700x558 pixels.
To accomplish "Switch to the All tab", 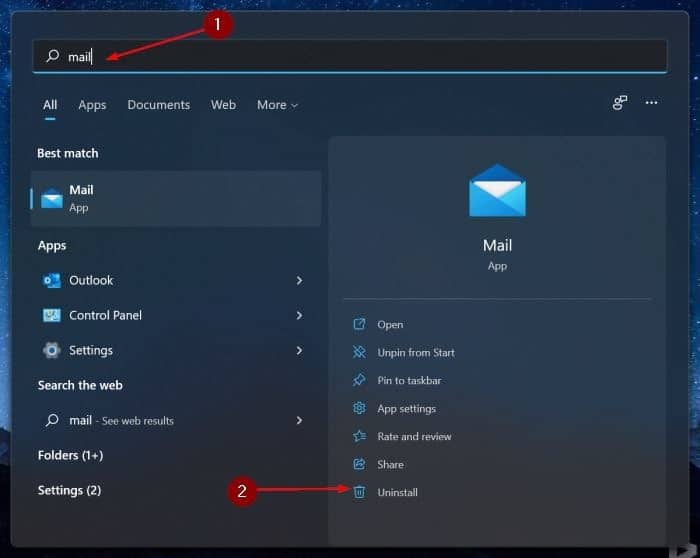I will tap(50, 105).
